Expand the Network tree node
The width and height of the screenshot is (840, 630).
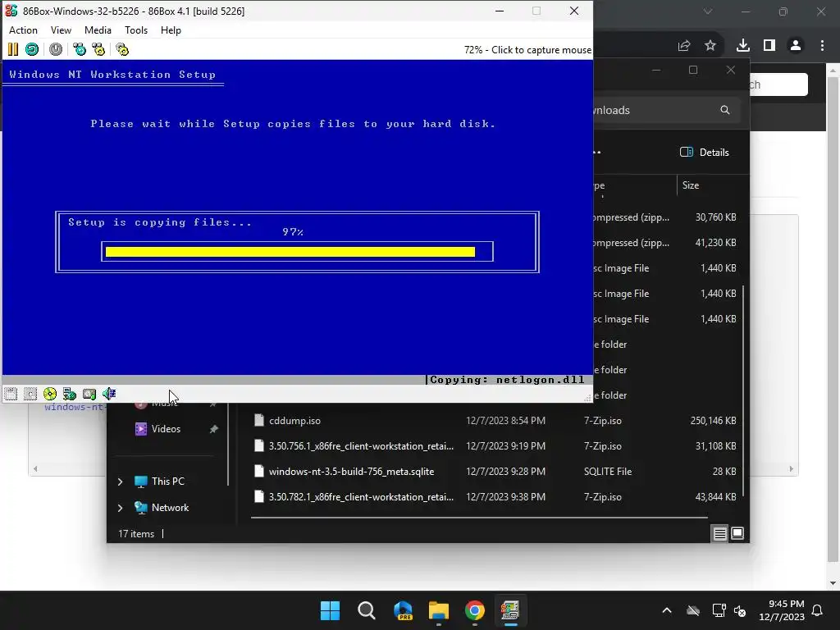tap(120, 508)
